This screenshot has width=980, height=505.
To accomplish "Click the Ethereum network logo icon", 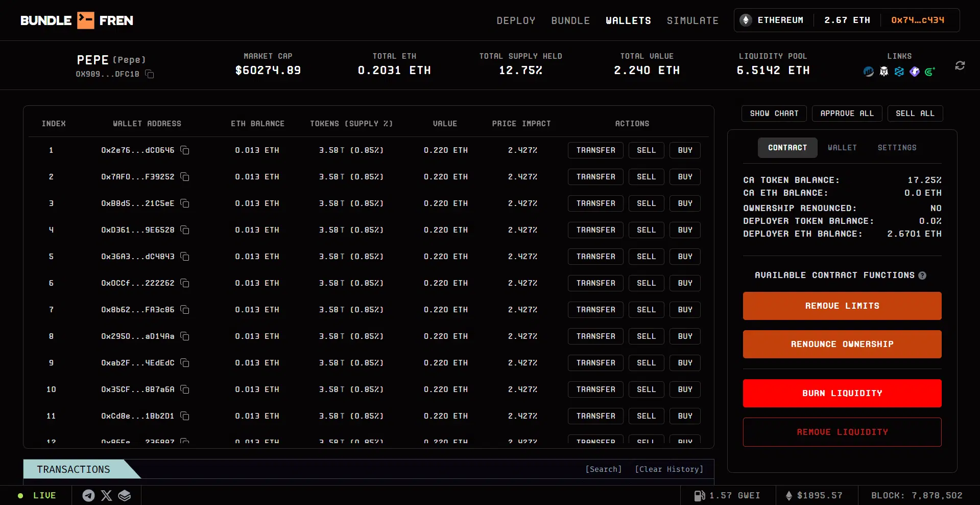I will tap(746, 20).
